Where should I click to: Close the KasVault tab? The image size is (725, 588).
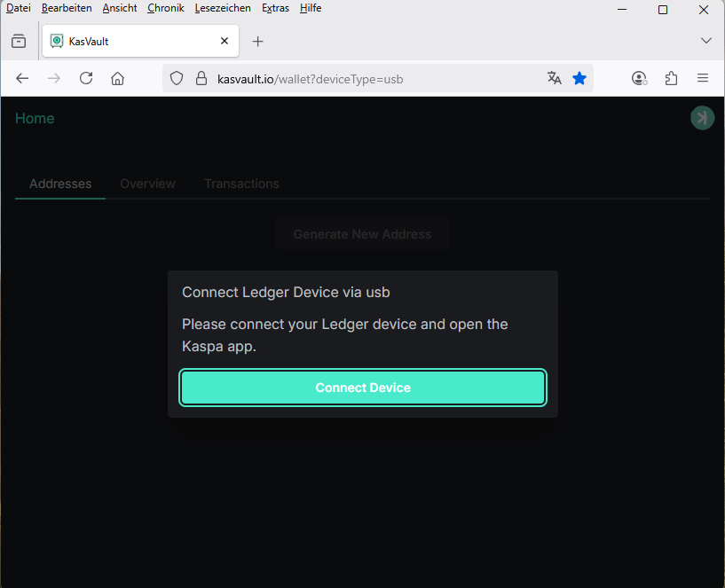225,41
